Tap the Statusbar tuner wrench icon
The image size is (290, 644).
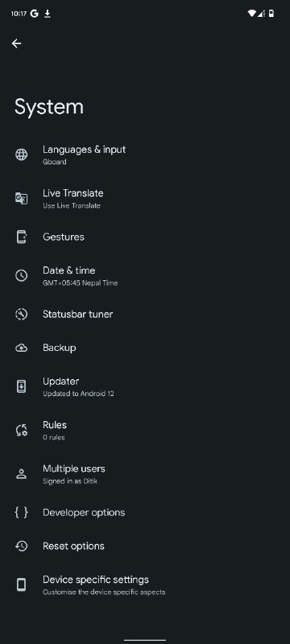[x=22, y=314]
